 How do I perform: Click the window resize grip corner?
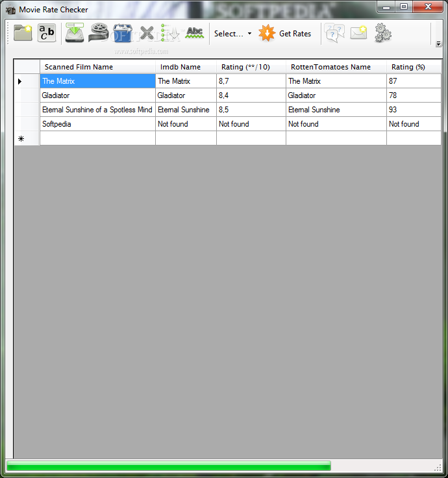(438, 468)
